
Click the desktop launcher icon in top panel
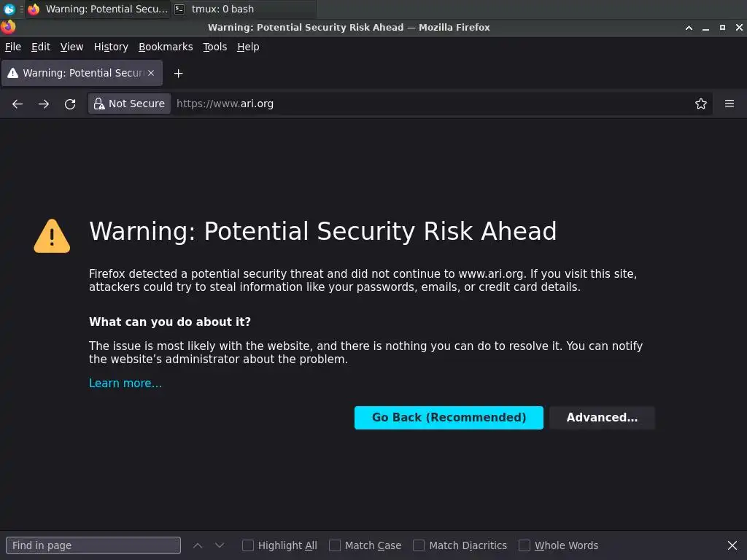[9, 9]
